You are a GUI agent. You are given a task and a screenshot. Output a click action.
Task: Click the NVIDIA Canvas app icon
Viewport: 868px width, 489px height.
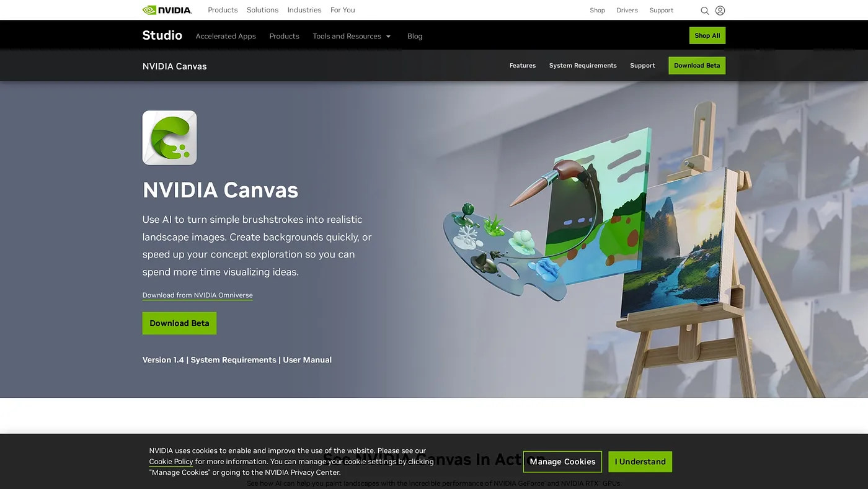pos(169,138)
